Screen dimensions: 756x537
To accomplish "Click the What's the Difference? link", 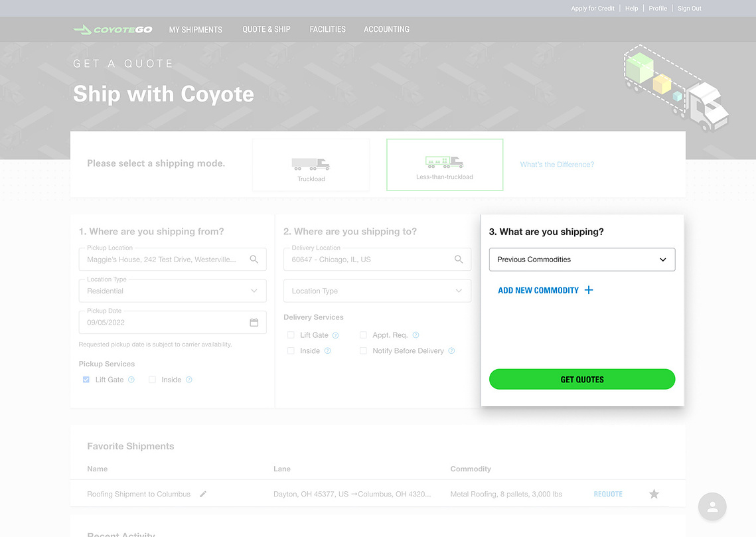I will (x=557, y=165).
